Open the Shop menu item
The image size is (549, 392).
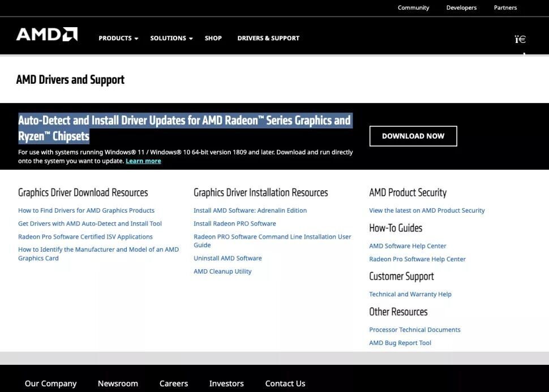click(x=213, y=38)
